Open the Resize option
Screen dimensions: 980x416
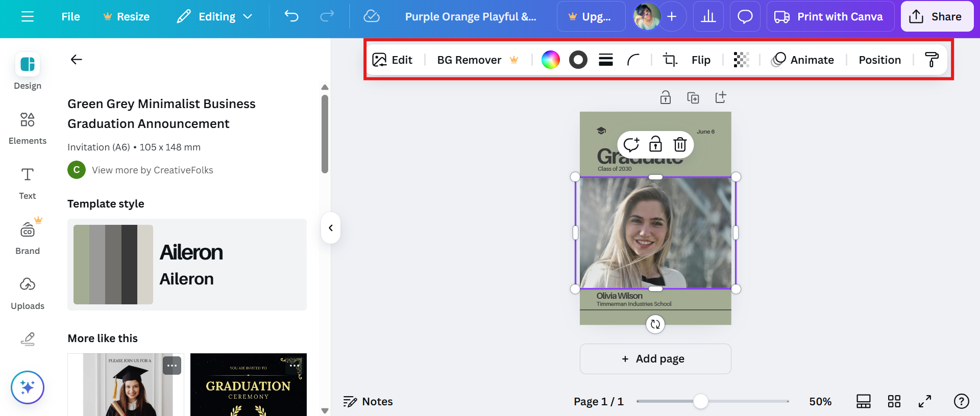pyautogui.click(x=126, y=17)
